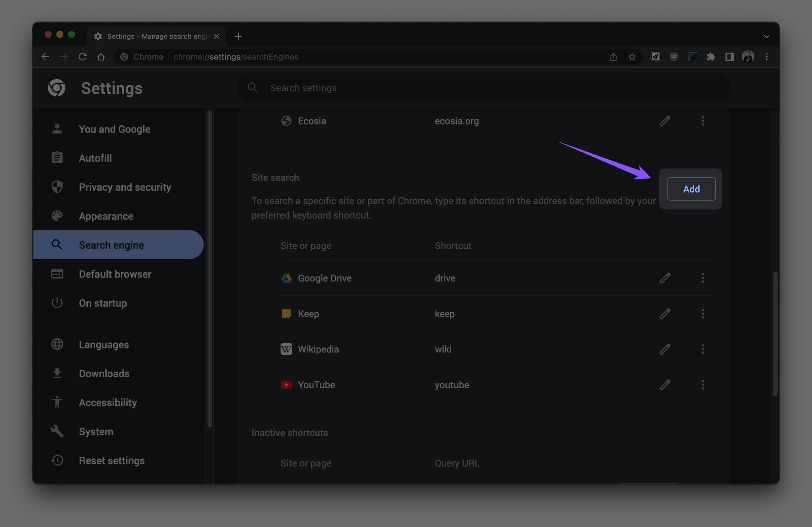Edit the YouTube site search shortcut
812x527 pixels.
[665, 385]
